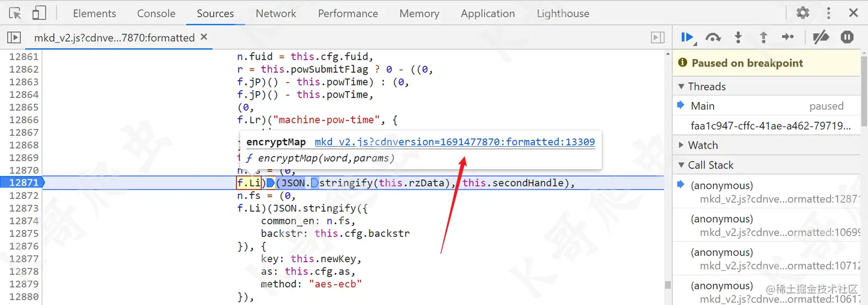Collapse the Threads section

pyautogui.click(x=681, y=87)
